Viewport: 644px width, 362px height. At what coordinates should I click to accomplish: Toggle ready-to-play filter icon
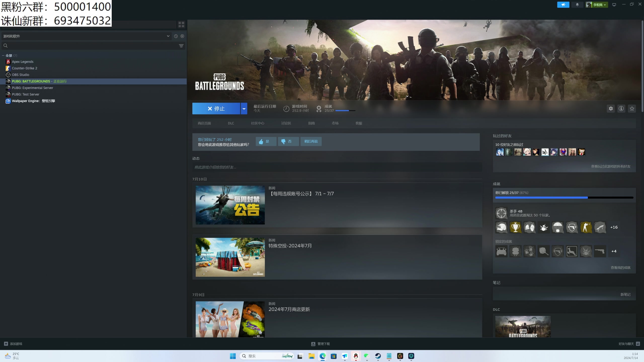coord(182,36)
